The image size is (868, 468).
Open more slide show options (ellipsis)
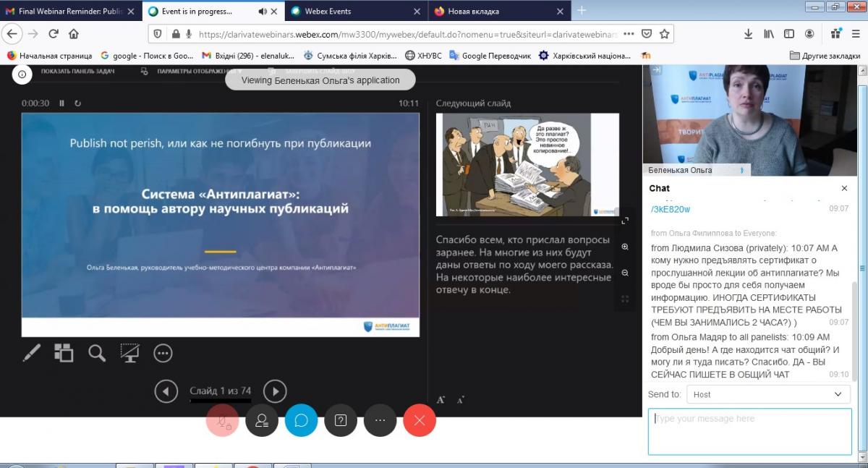tap(163, 353)
